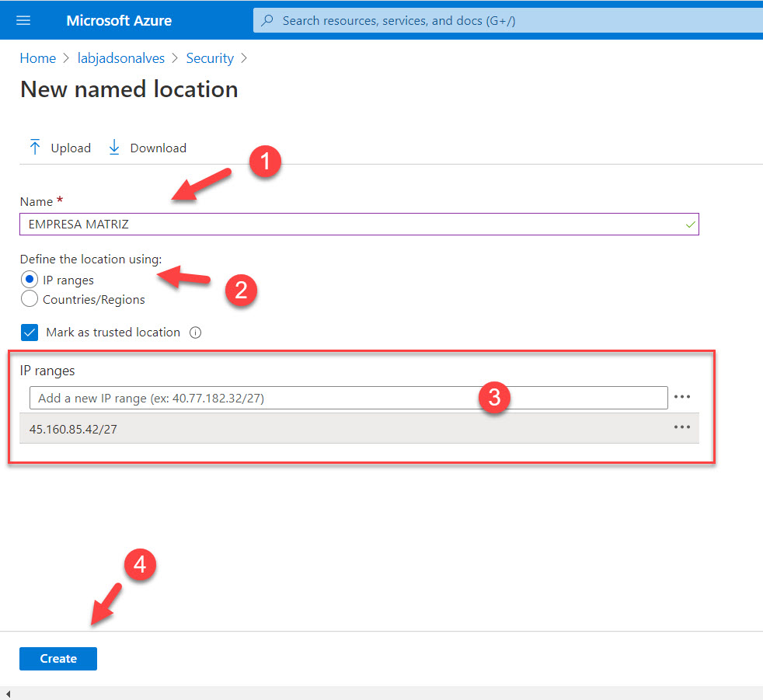This screenshot has height=700, width=763.
Task: Open info tooltip beside trusted location
Action: (196, 333)
